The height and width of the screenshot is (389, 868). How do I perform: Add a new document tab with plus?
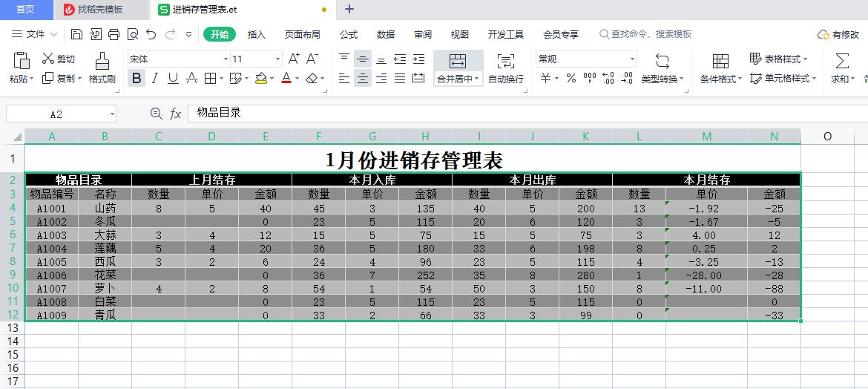pos(349,10)
